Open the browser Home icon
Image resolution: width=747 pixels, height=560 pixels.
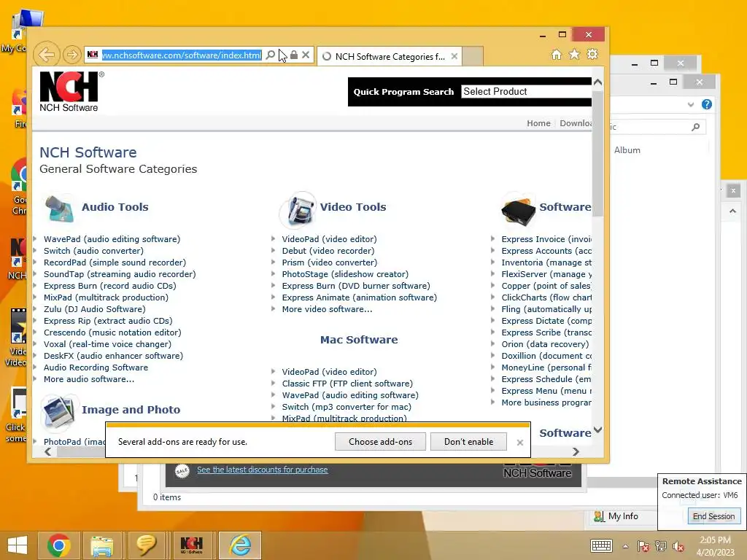pyautogui.click(x=557, y=54)
